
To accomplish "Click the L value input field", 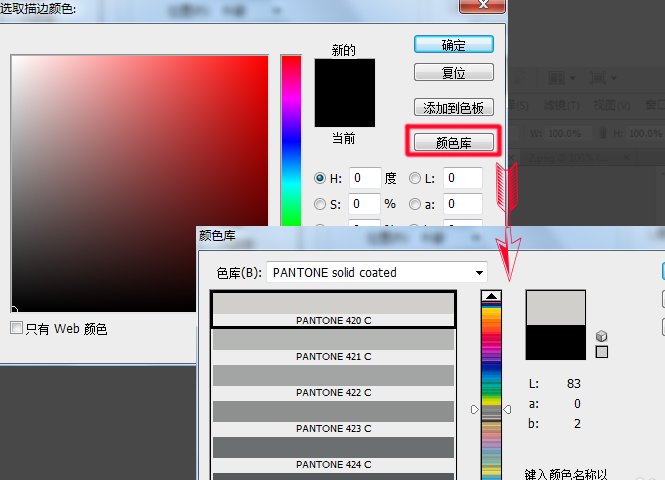I will point(463,178).
